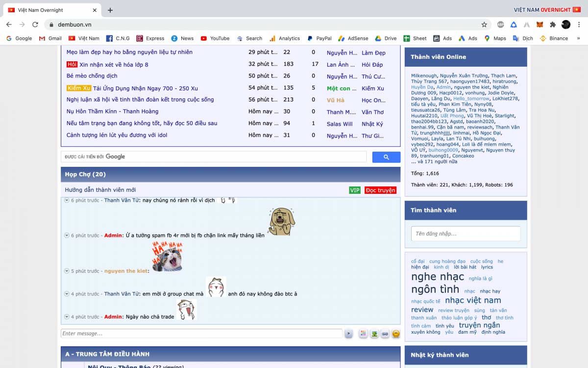The width and height of the screenshot is (588, 368).
Task: Click the red Đọc truyện button
Action: (x=380, y=190)
